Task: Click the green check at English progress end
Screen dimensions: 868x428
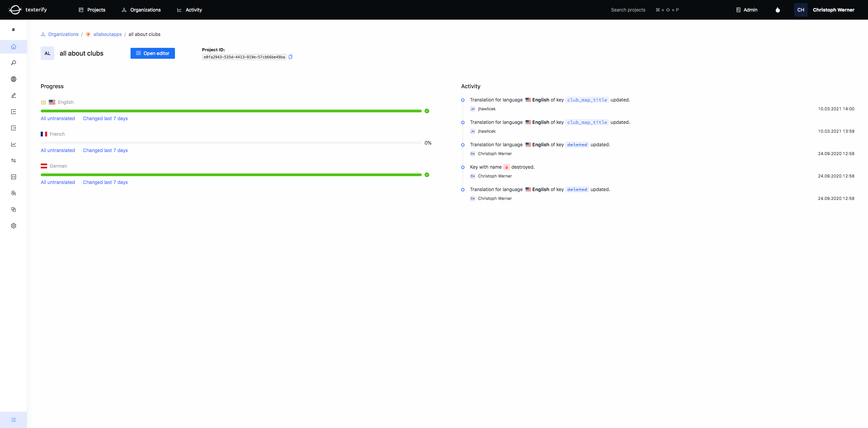Action: coord(427,111)
